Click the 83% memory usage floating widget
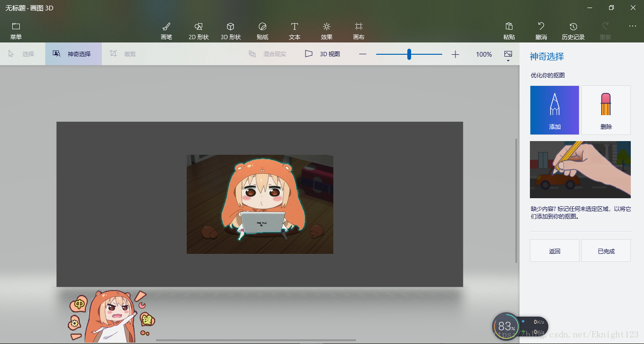 [x=506, y=326]
